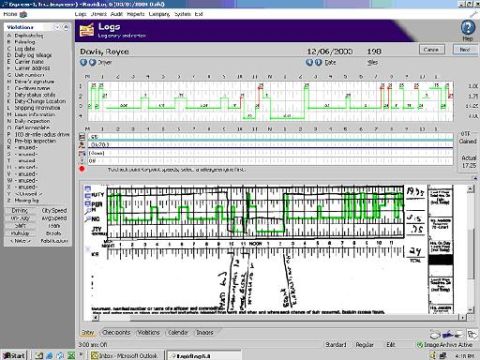This screenshot has width=480, height=360.
Task: Select the top image tool icon
Action: tap(88, 189)
